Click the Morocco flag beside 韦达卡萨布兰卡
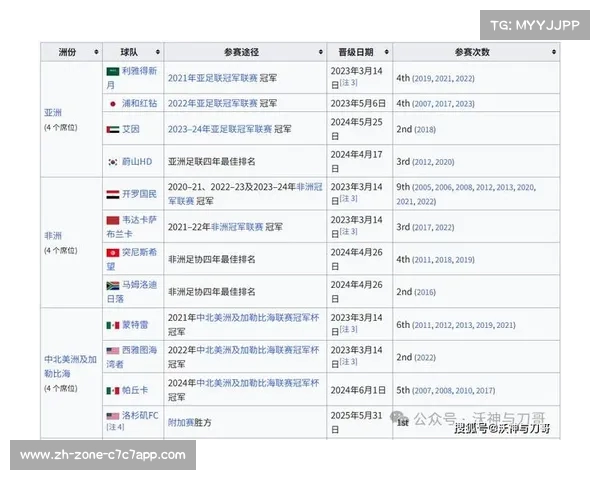This screenshot has width=600, height=480. tap(113, 220)
